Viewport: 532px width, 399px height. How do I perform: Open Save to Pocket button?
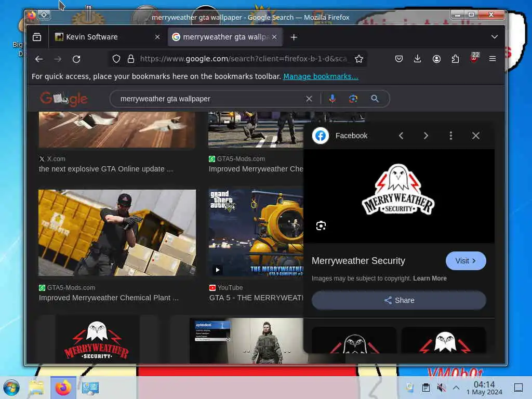(x=399, y=59)
